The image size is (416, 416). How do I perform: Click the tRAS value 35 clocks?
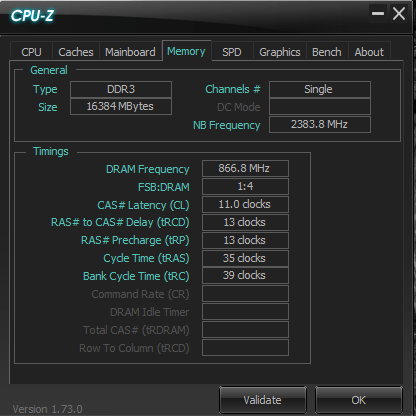245,258
